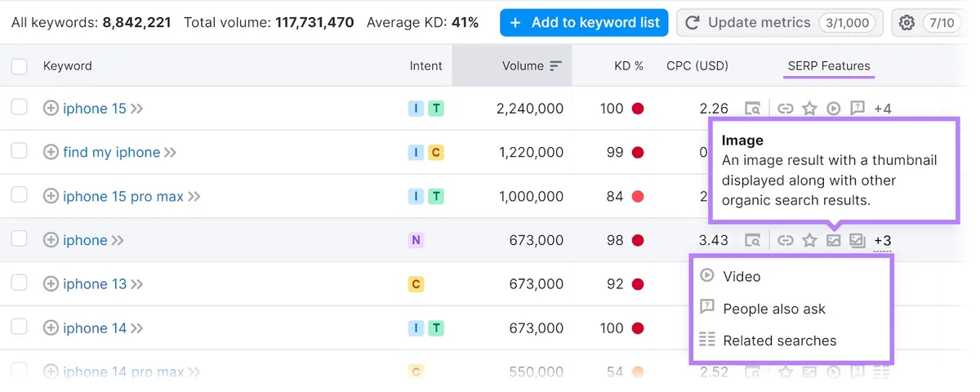Screen dimensions: 980x392
Task: Expand the +3 more SERP features indicator
Action: pos(882,241)
